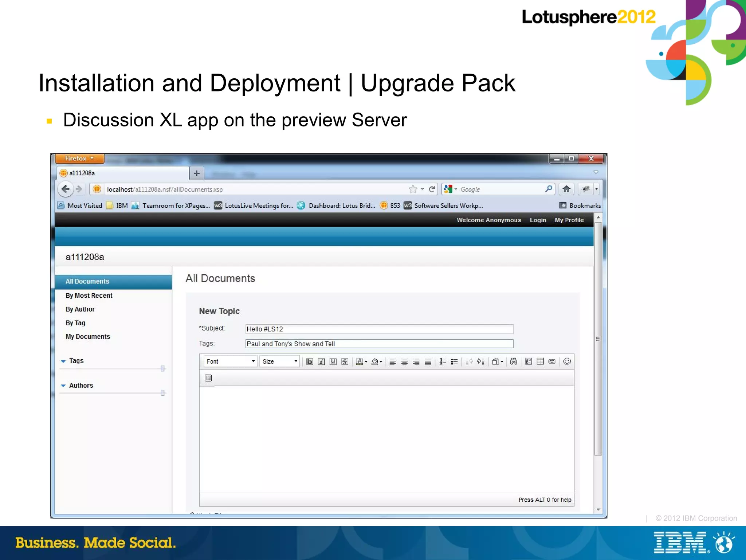Insert a bulleted list
746x560 pixels.
454,361
